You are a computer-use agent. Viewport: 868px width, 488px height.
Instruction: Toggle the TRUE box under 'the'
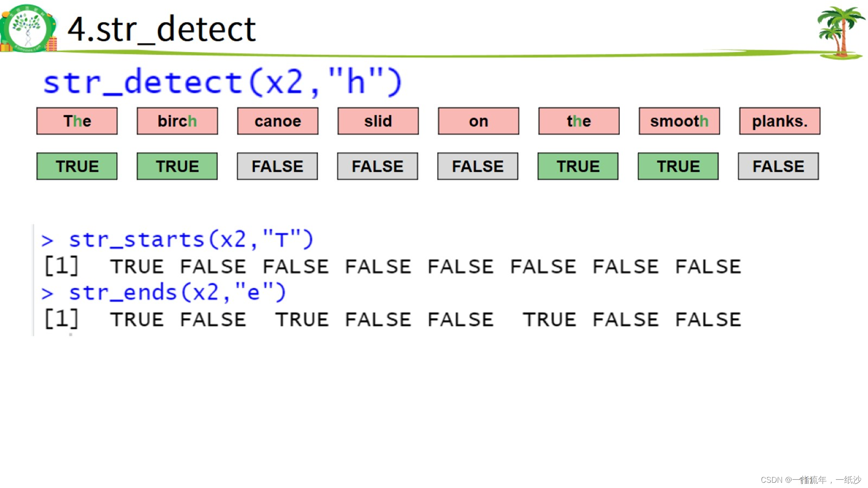pyautogui.click(x=578, y=166)
